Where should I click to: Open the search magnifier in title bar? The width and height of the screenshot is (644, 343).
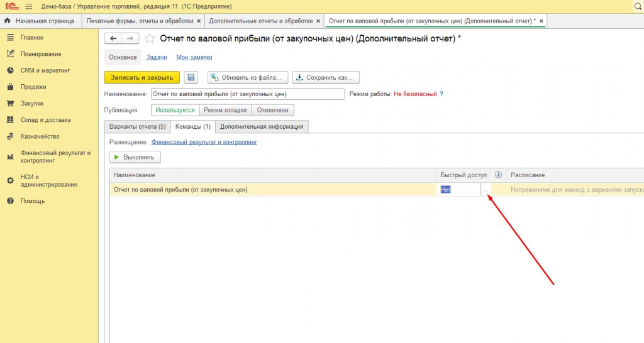click(x=638, y=6)
